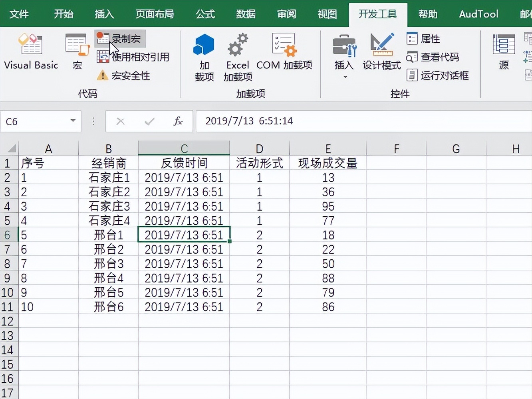This screenshot has width=532, height=399.
Task: Click the 宏 (Macros) icon
Action: [76, 51]
